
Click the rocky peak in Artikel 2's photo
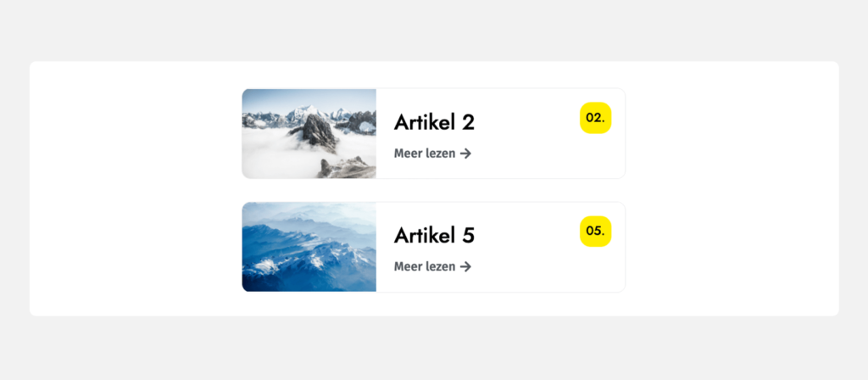pos(318,131)
